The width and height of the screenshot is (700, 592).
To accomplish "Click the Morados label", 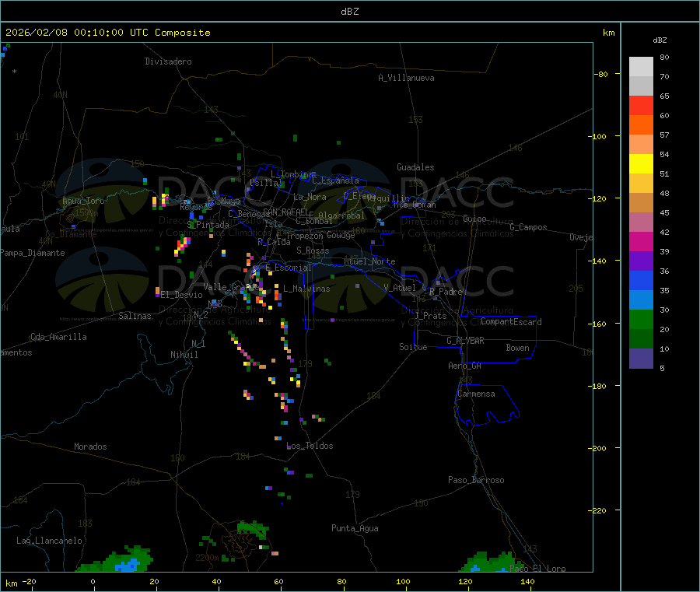I will pyautogui.click(x=91, y=447).
